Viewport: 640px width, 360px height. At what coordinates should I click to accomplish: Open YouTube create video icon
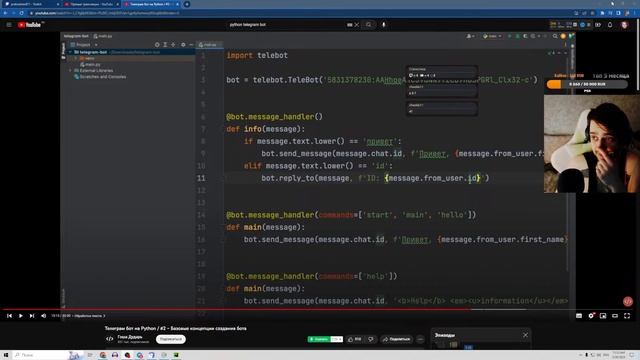598,25
